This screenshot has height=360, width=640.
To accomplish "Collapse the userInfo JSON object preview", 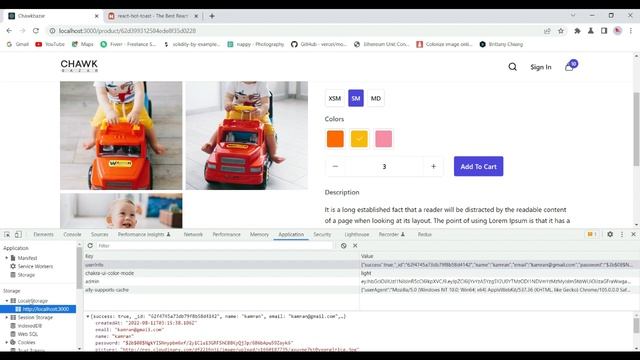I will click(x=88, y=316).
